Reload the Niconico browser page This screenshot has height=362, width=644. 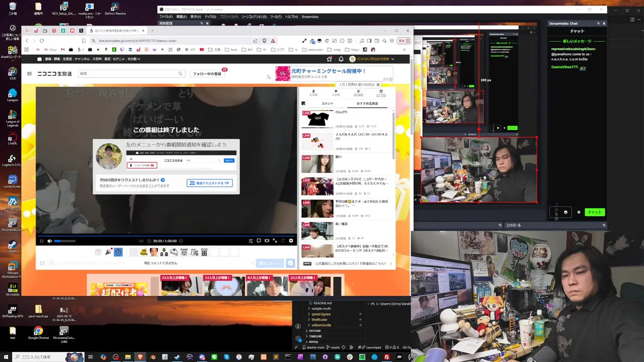tap(42, 41)
